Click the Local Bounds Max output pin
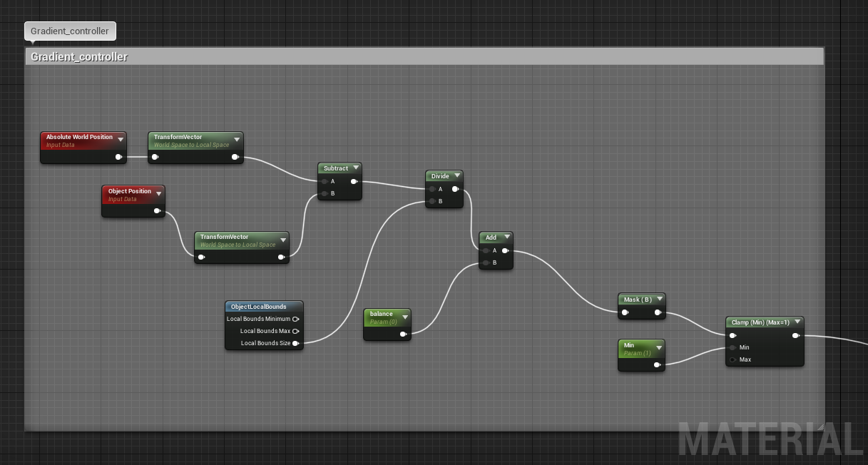 tap(296, 331)
